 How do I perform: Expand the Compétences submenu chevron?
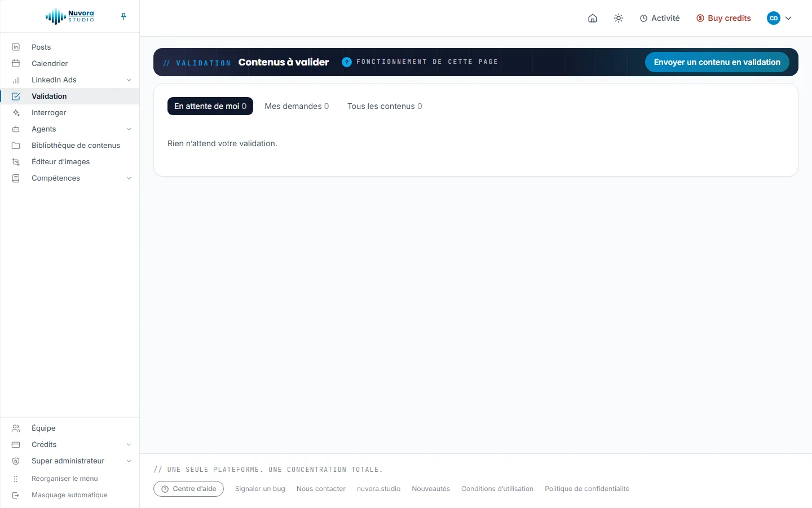pyautogui.click(x=129, y=178)
